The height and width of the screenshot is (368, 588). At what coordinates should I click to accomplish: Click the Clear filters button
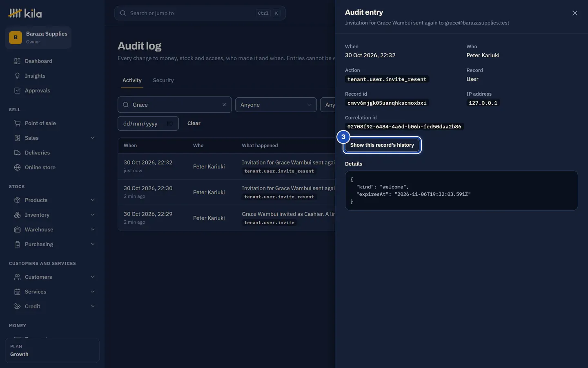[x=194, y=123]
